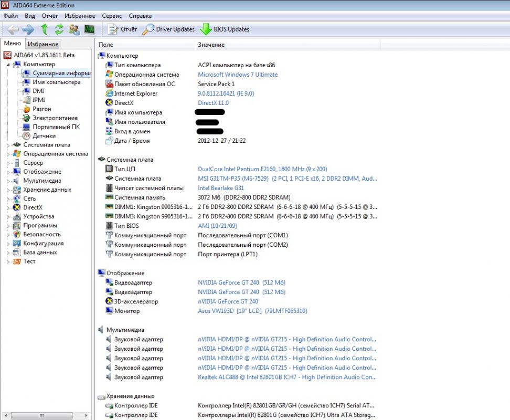The image size is (510, 420).
Task: Click the Значение column header
Action: pyautogui.click(x=288, y=45)
